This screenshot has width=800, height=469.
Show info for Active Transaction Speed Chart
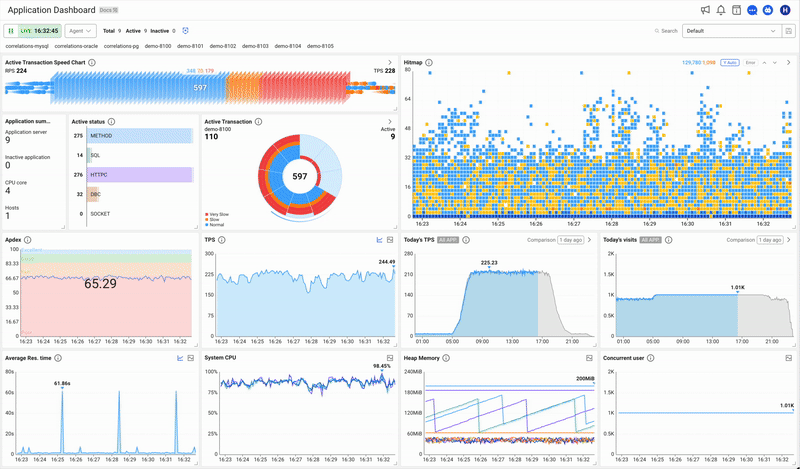92,63
